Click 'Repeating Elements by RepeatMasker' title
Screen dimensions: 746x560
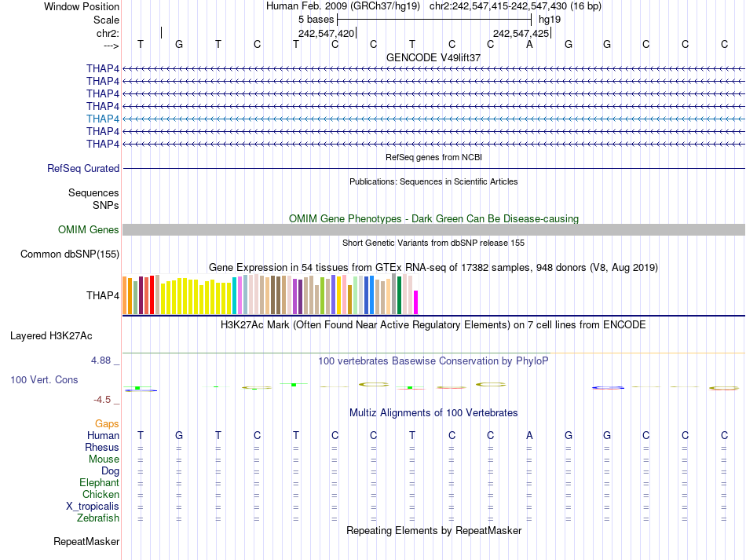tap(434, 530)
